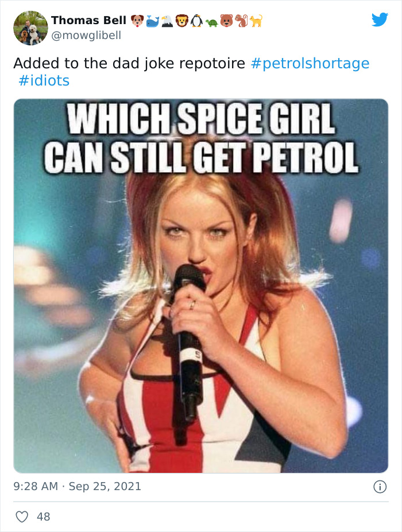Click the dog face emoji in name

[x=137, y=21]
